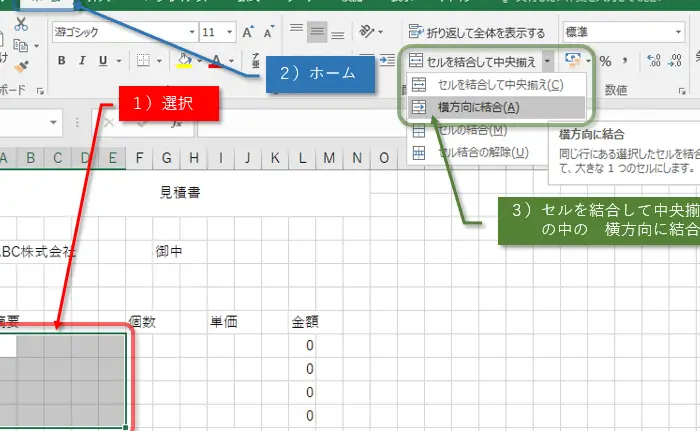Select column H header
Screen dimensions: 700x431
(194, 158)
